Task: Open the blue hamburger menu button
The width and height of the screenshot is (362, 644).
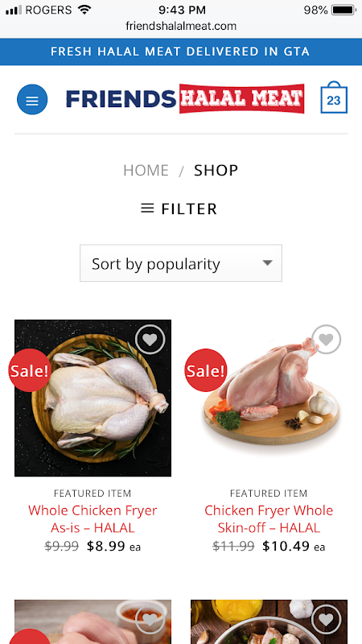Action: tap(32, 99)
